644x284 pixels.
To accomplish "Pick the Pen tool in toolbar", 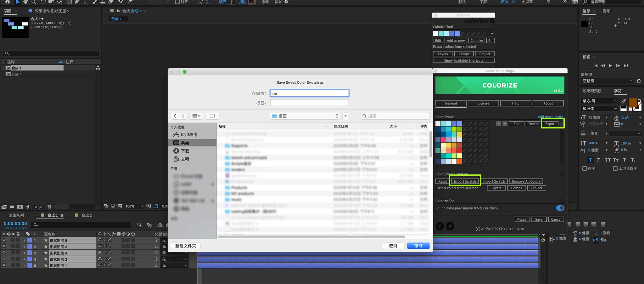I will [77, 2].
